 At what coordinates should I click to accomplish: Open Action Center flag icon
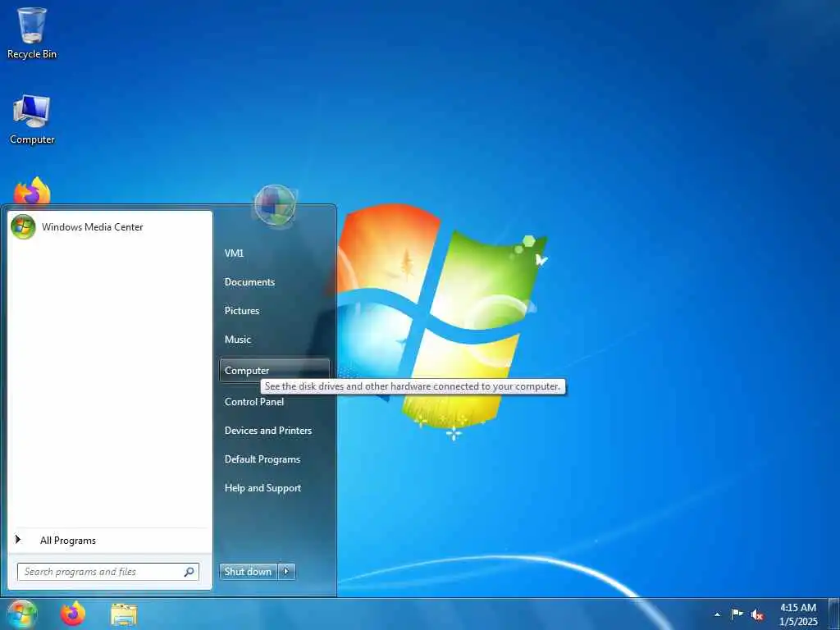click(737, 614)
